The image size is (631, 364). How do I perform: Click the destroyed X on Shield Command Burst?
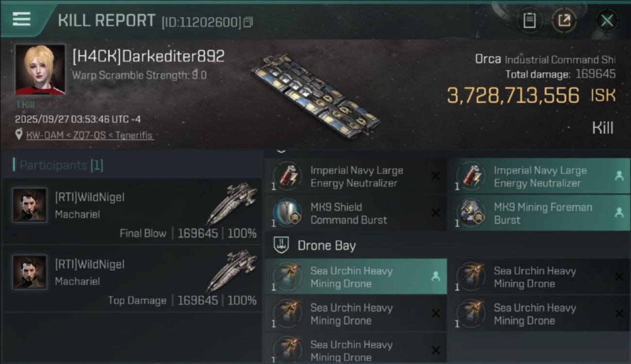[x=435, y=213]
